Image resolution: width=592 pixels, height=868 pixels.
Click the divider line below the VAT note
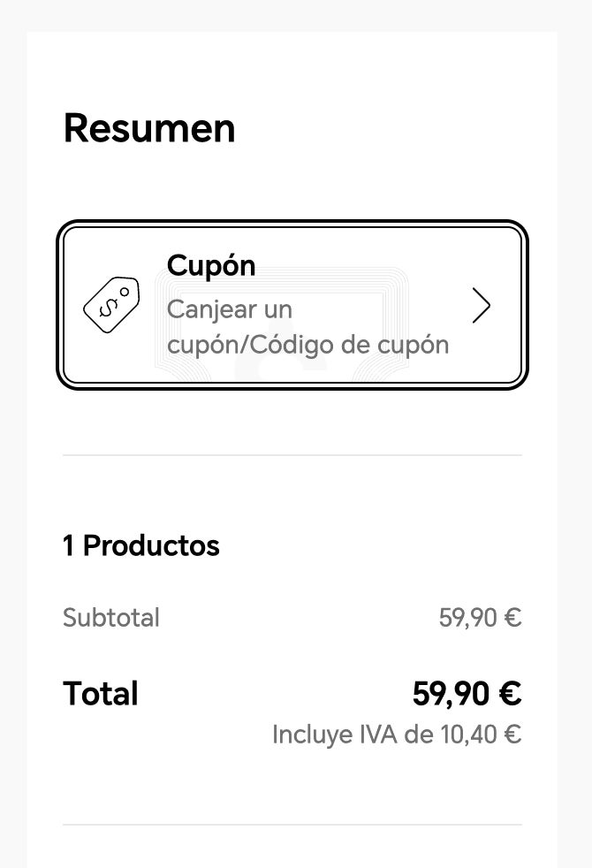[292, 825]
